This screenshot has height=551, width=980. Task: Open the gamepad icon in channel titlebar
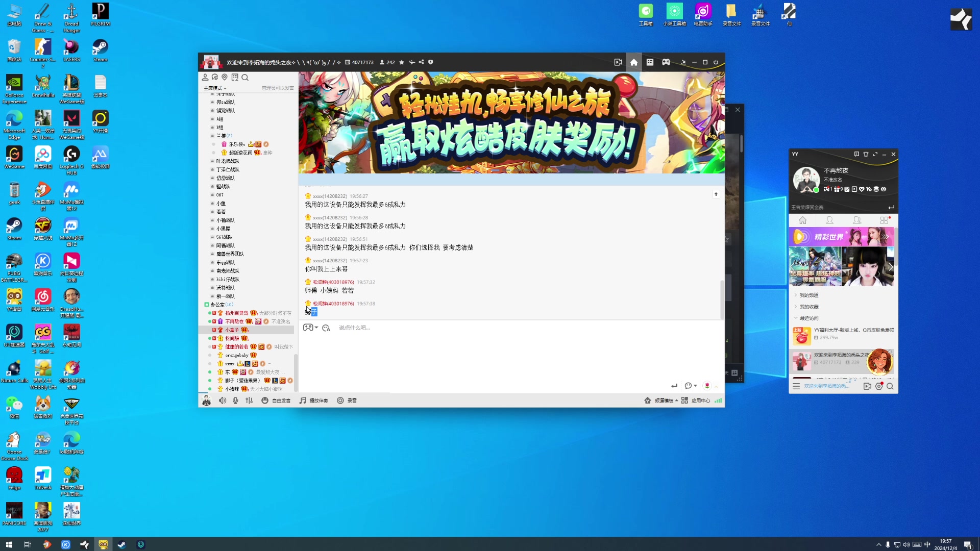[666, 62]
